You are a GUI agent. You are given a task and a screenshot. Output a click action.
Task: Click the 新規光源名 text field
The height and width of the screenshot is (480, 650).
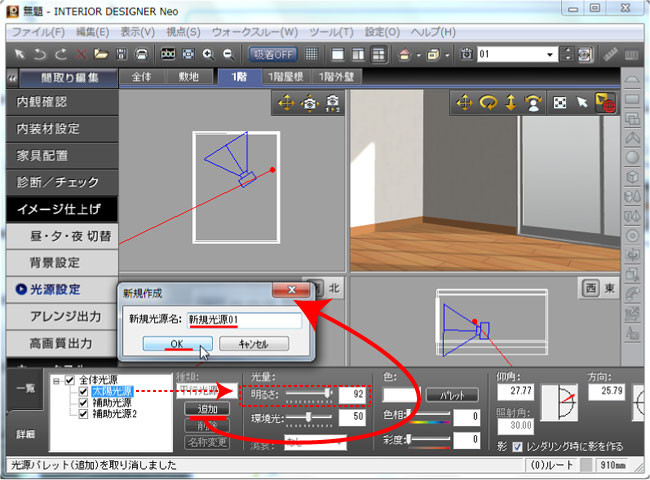tap(243, 319)
